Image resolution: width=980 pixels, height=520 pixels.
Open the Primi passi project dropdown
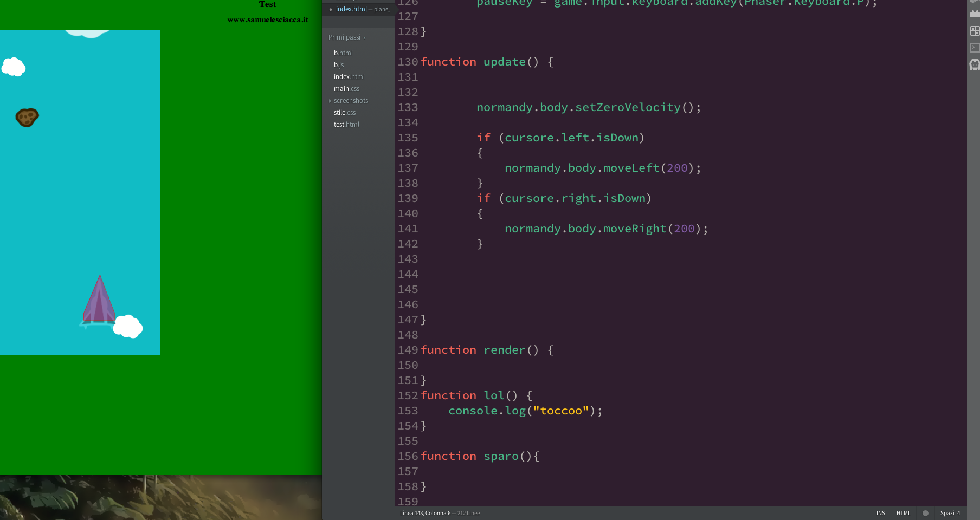[x=347, y=37]
